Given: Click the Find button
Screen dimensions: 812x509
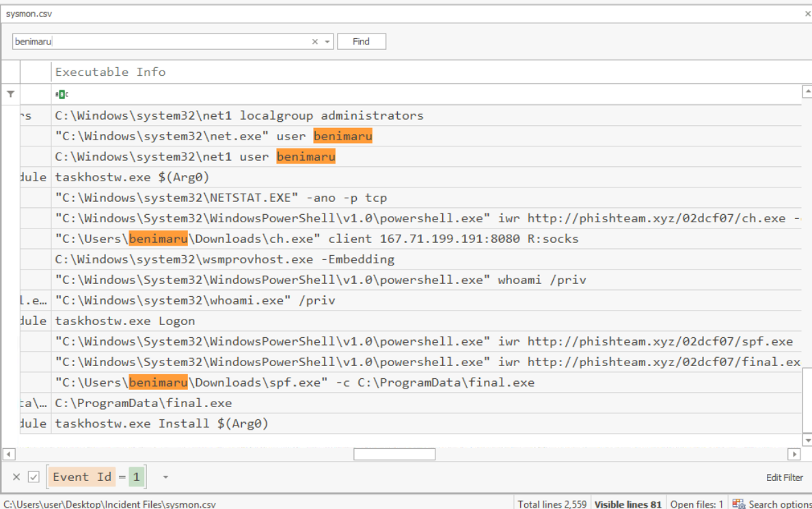Looking at the screenshot, I should [x=362, y=42].
